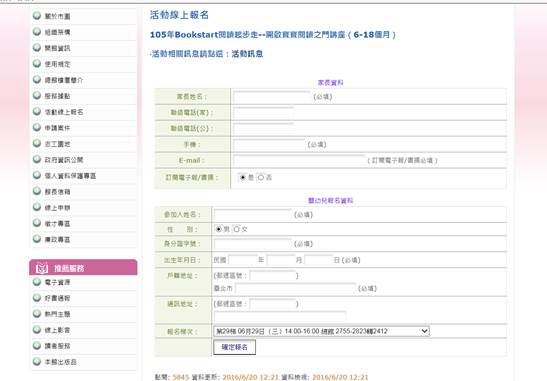Click the green bullet icon beside 政府資訊公開
Image resolution: width=547 pixels, height=381 pixels.
37,159
